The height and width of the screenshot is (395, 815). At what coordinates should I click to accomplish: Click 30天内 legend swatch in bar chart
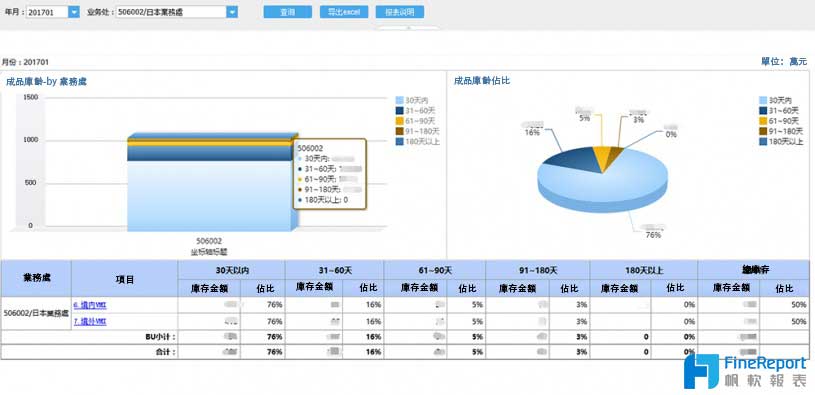399,100
